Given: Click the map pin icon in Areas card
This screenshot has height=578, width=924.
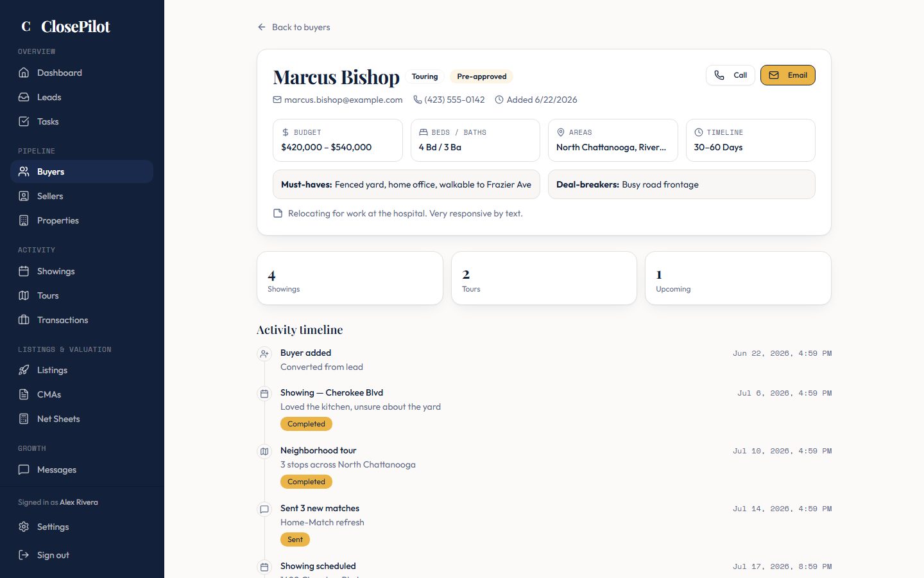Looking at the screenshot, I should click(x=561, y=132).
